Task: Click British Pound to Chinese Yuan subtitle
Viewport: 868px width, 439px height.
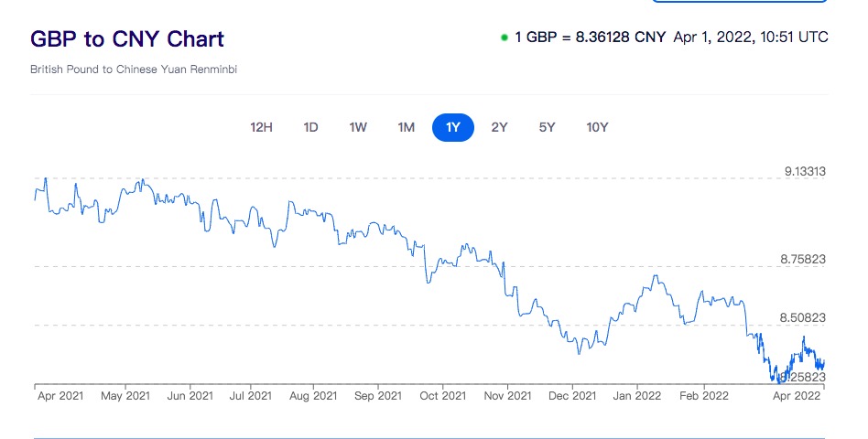Action: point(134,69)
